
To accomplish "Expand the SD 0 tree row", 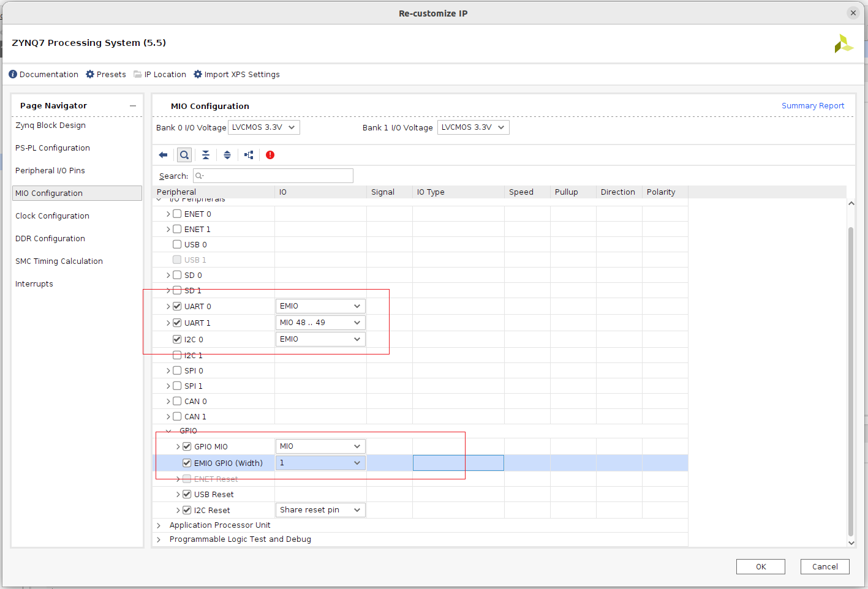I will (168, 276).
